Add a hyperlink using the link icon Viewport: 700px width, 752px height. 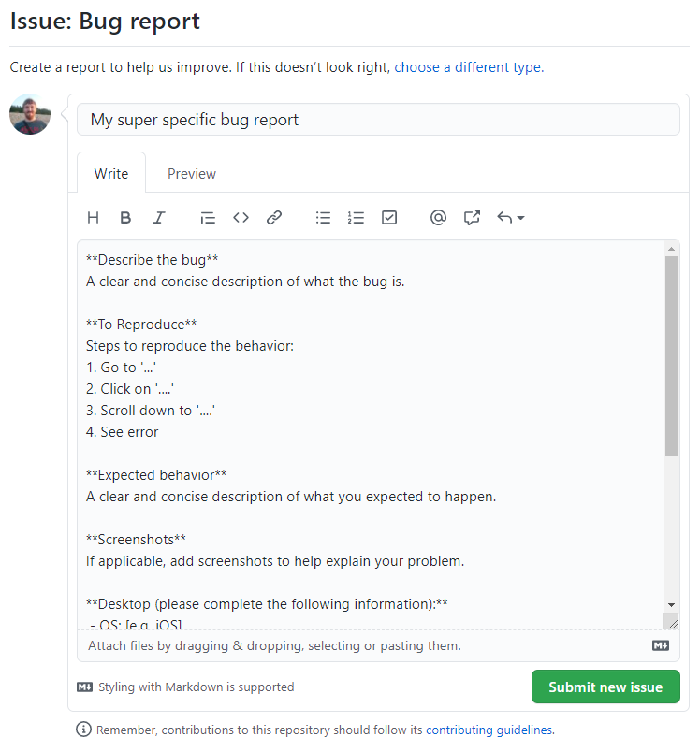pyautogui.click(x=274, y=218)
